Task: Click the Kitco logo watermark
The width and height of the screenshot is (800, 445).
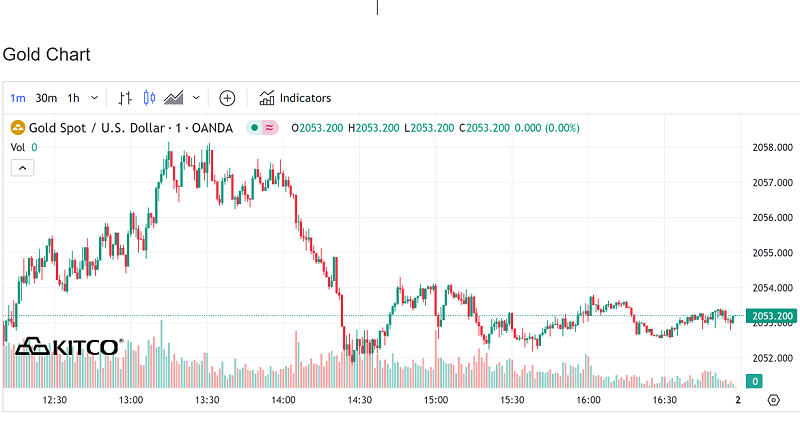Action: 68,347
